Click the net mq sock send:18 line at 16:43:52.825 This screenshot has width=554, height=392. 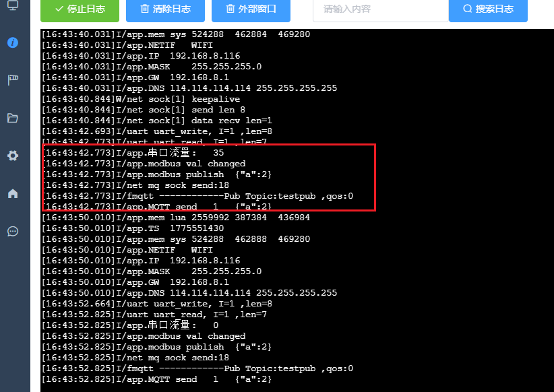135,358
